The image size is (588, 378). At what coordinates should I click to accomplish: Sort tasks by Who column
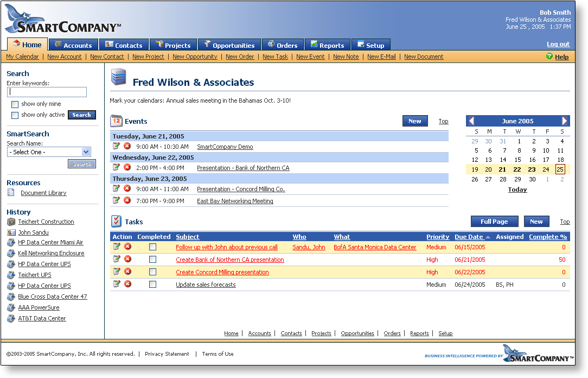[x=299, y=237]
